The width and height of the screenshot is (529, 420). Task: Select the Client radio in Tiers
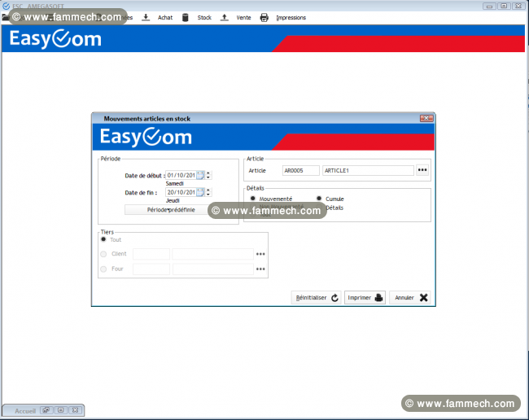(x=103, y=254)
